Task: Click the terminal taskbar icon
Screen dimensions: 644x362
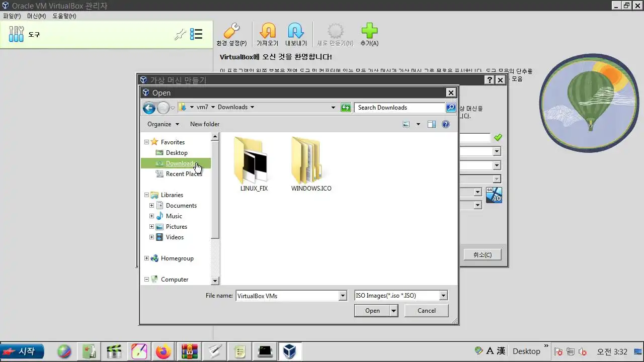Action: tap(265, 351)
